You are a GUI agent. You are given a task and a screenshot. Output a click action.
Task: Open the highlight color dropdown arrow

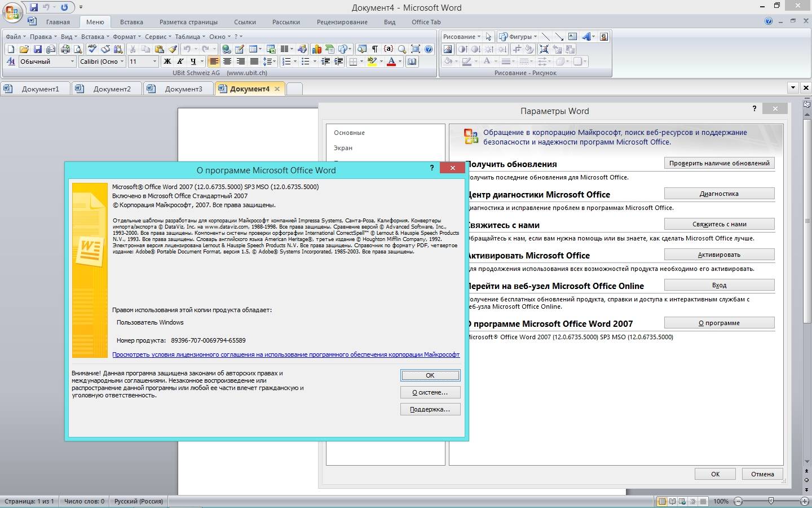pos(381,62)
